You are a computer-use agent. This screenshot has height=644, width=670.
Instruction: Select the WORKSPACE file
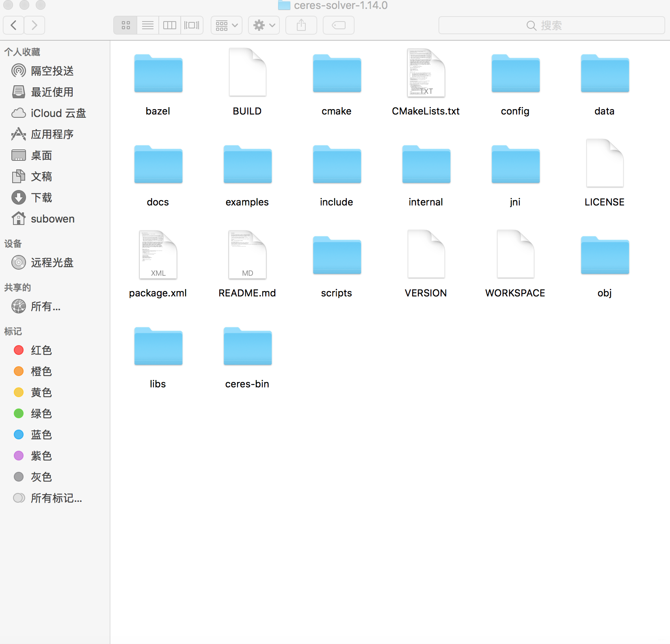(515, 254)
